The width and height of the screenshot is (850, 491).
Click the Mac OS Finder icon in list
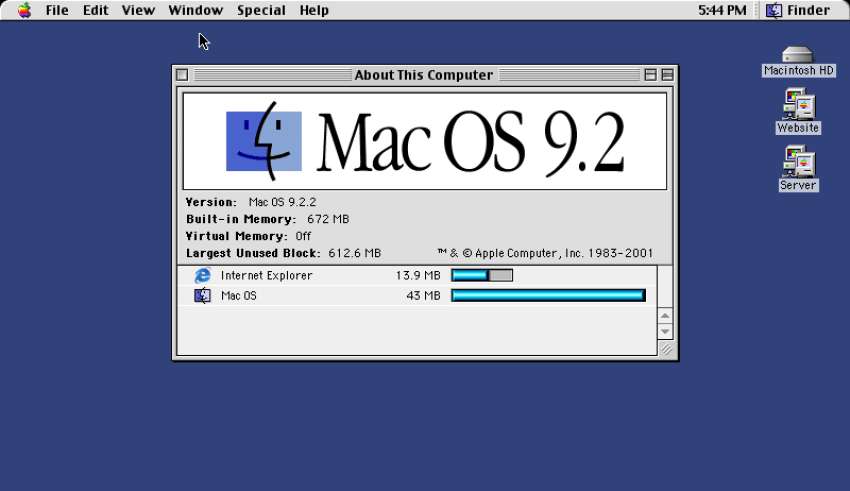tap(203, 295)
